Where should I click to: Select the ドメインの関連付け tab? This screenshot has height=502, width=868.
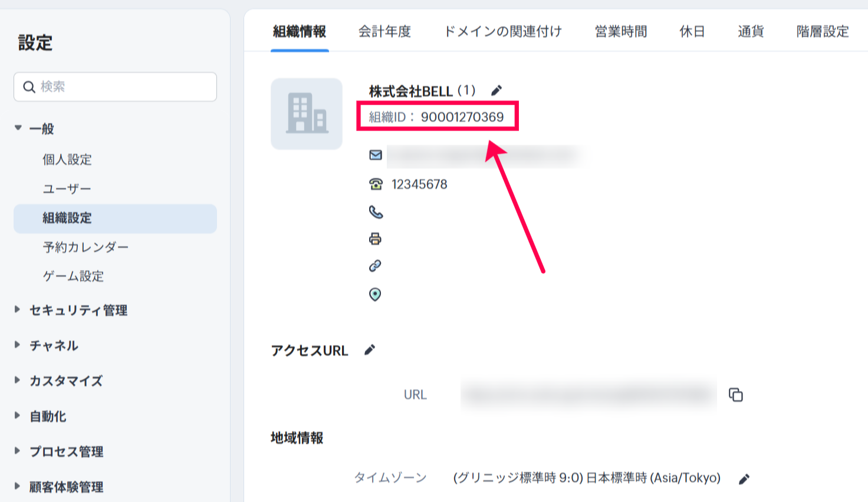click(502, 31)
